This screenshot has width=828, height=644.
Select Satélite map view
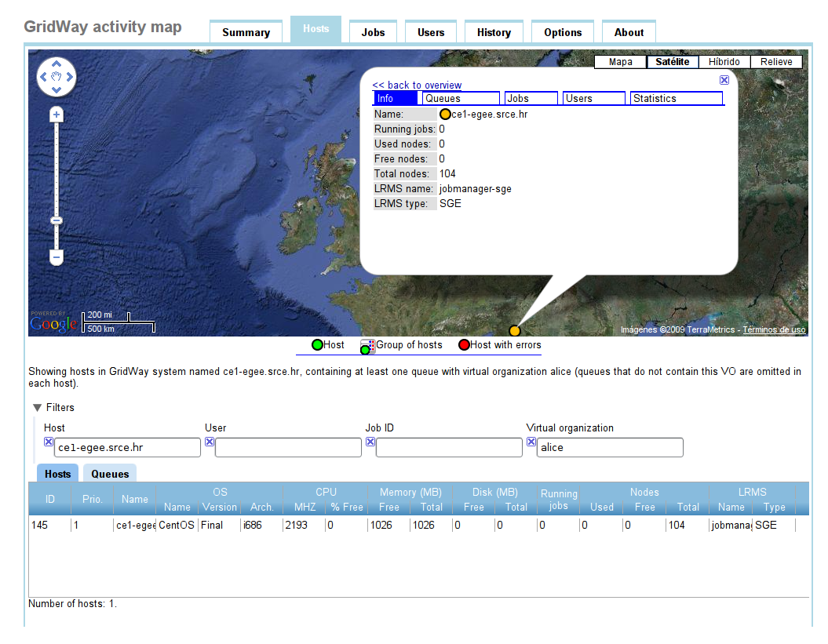(x=673, y=62)
